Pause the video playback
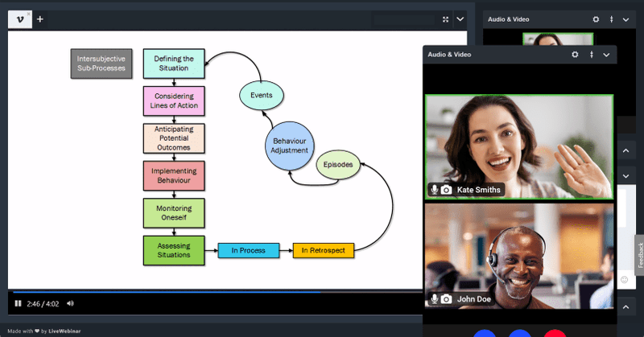 click(x=18, y=303)
